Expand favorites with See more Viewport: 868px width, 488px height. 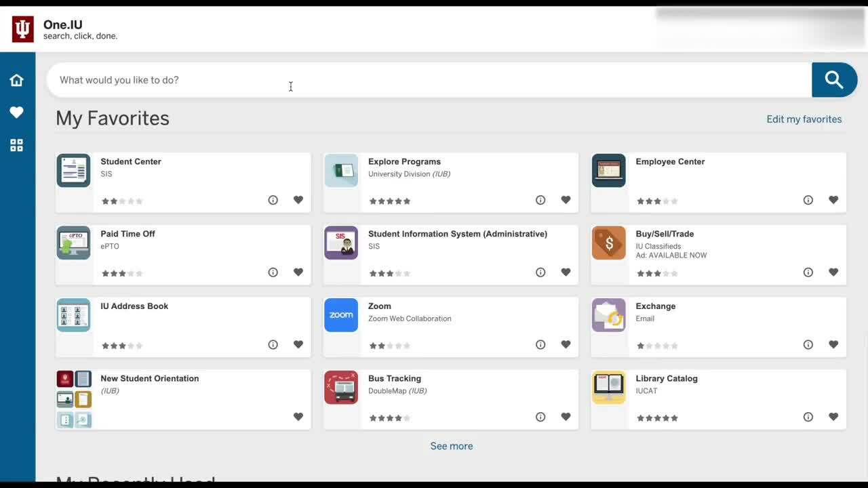click(452, 446)
